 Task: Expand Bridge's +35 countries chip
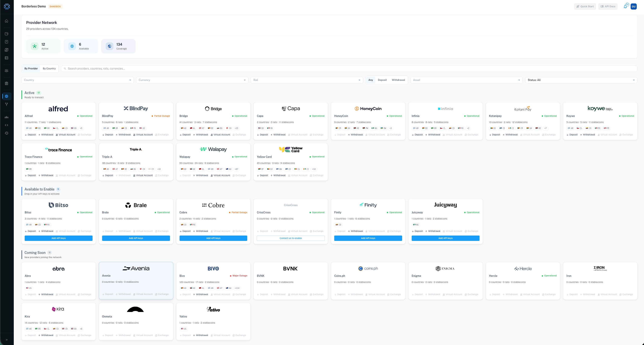tap(236, 128)
